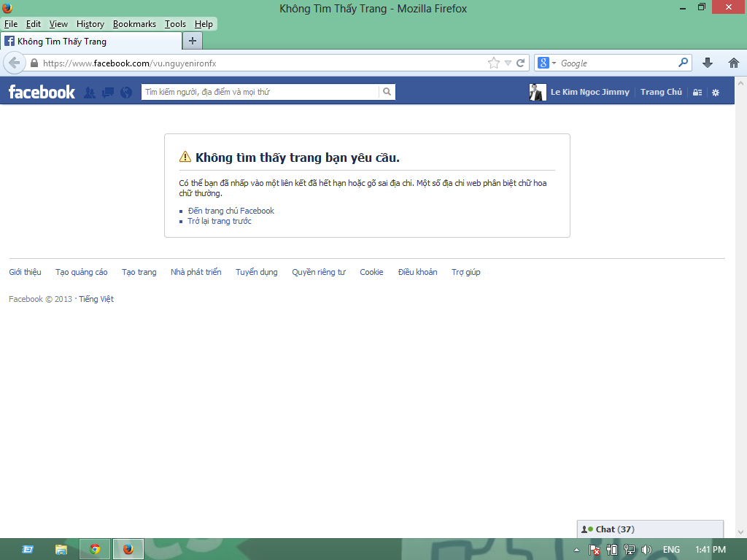The height and width of the screenshot is (560, 747).
Task: Open the messages icon in Facebook header
Action: coord(108,93)
